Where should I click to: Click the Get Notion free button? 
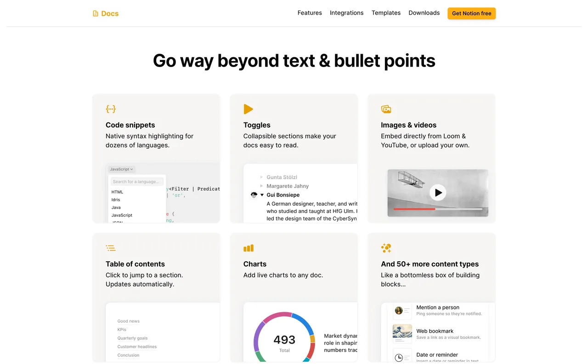471,13
